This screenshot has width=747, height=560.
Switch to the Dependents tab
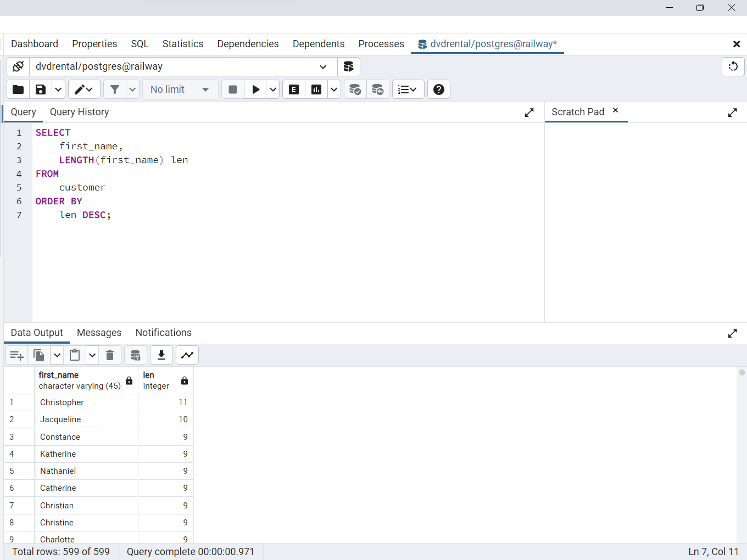[x=319, y=44]
